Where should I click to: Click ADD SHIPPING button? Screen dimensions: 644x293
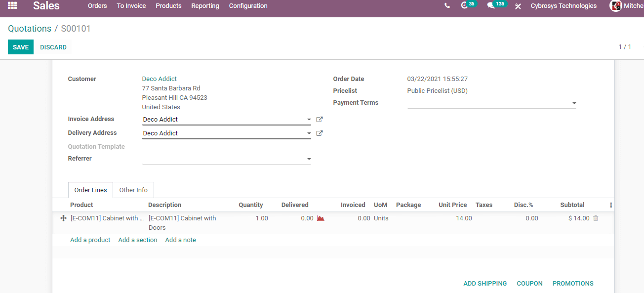point(485,284)
